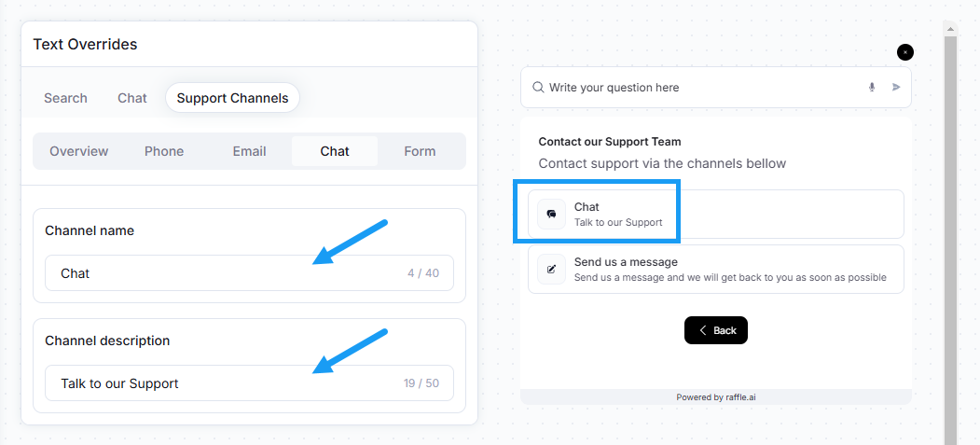Viewport: 980px width, 445px height.
Task: Click the Chat bubble channel icon
Action: tap(551, 214)
